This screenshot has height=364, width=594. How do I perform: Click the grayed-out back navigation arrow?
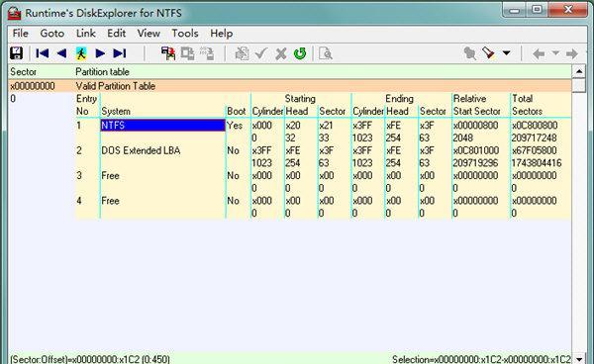539,53
